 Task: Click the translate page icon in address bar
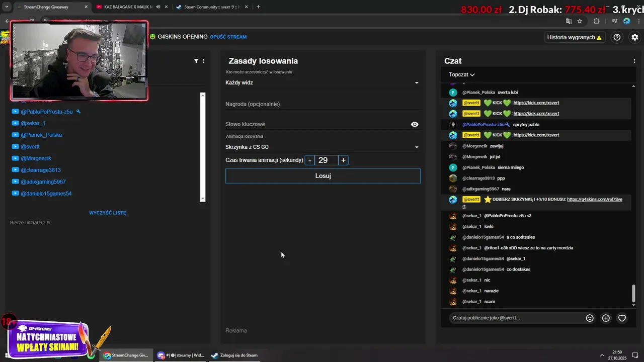(x=569, y=21)
